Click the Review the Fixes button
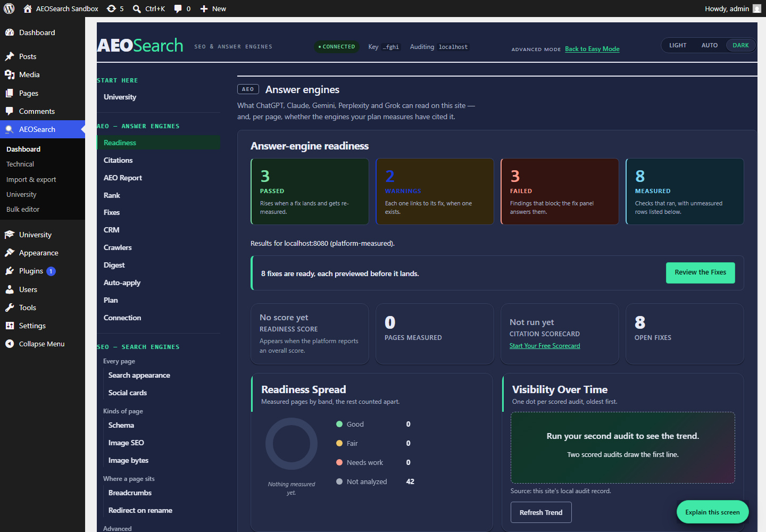 point(701,272)
